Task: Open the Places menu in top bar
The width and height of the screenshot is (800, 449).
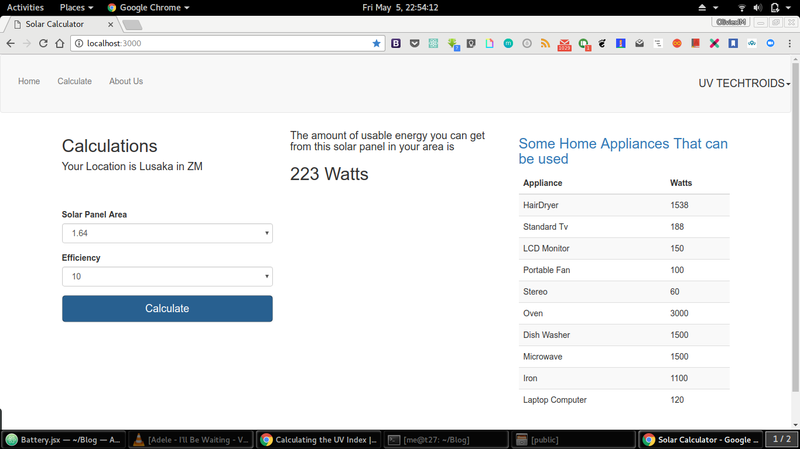Action: pyautogui.click(x=76, y=7)
